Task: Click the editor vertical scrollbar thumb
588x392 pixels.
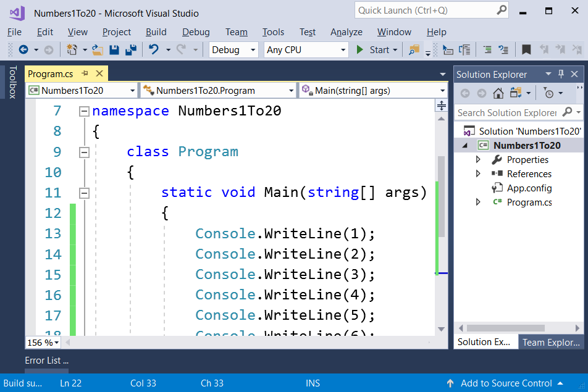Action: (x=442, y=196)
